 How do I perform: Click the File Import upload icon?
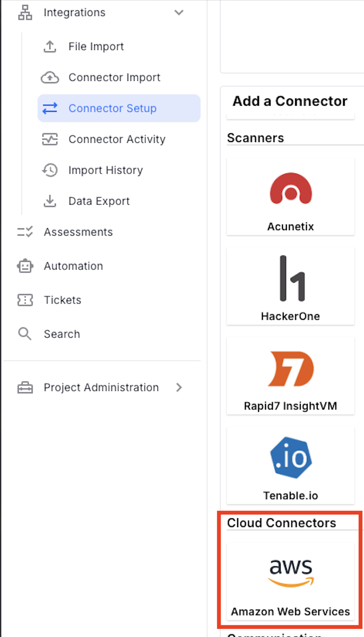50,47
